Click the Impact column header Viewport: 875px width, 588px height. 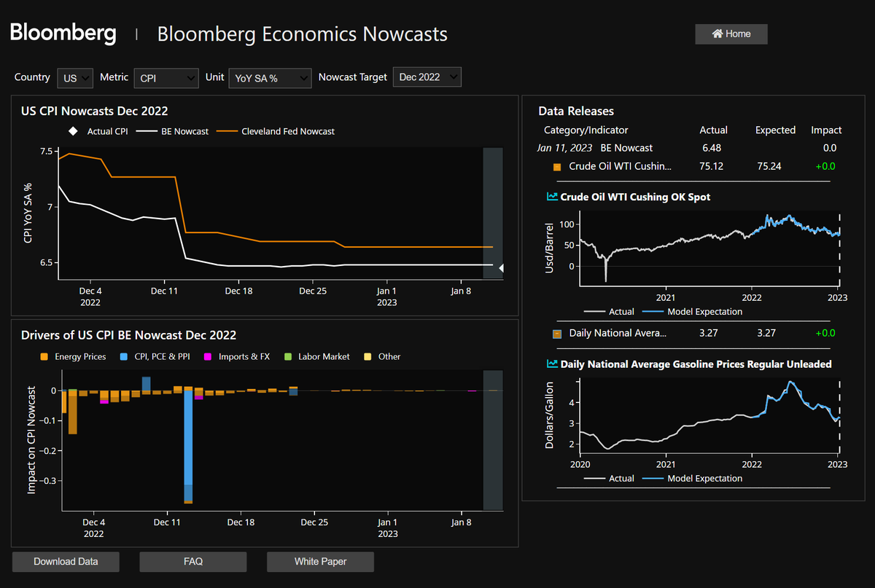(x=826, y=130)
